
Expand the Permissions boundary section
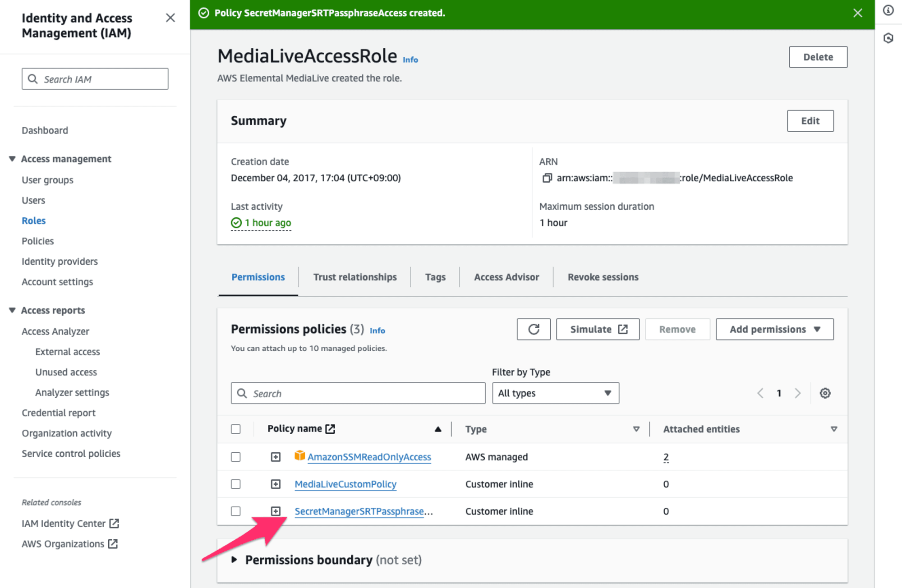coord(234,560)
